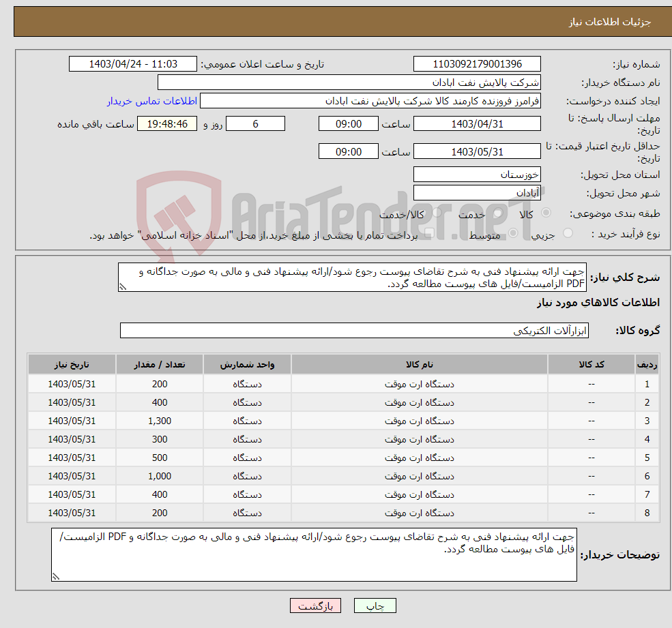
Task: Open اطلاعات تماس خریدار link
Action: [x=151, y=101]
